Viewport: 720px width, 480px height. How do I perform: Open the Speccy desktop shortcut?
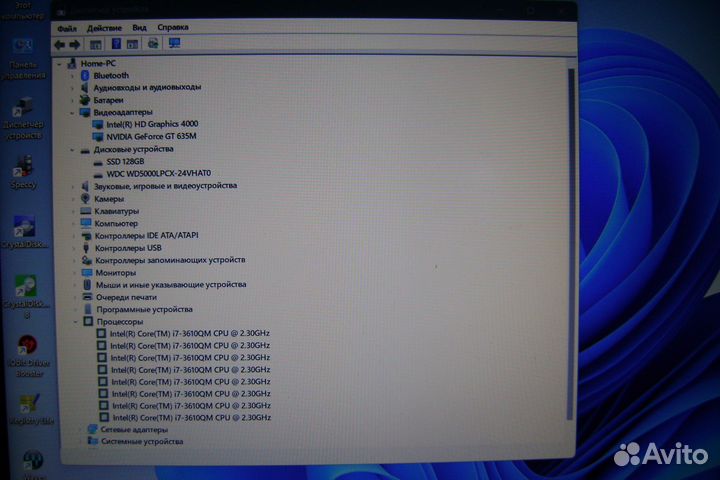pos(23,173)
